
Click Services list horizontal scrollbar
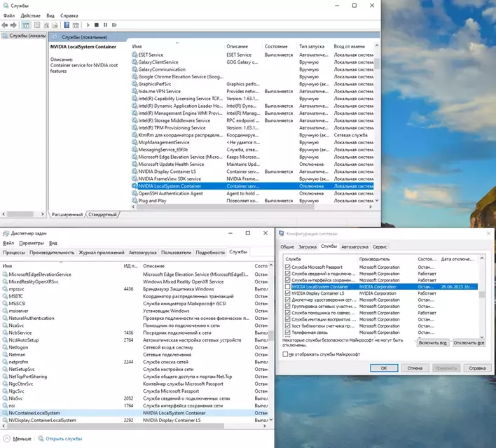click(x=225, y=206)
